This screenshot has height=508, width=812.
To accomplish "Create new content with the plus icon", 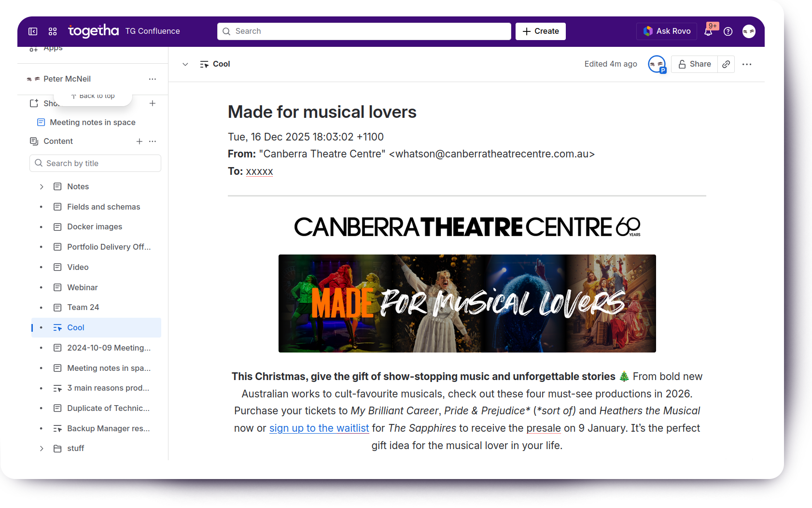I will (x=139, y=141).
